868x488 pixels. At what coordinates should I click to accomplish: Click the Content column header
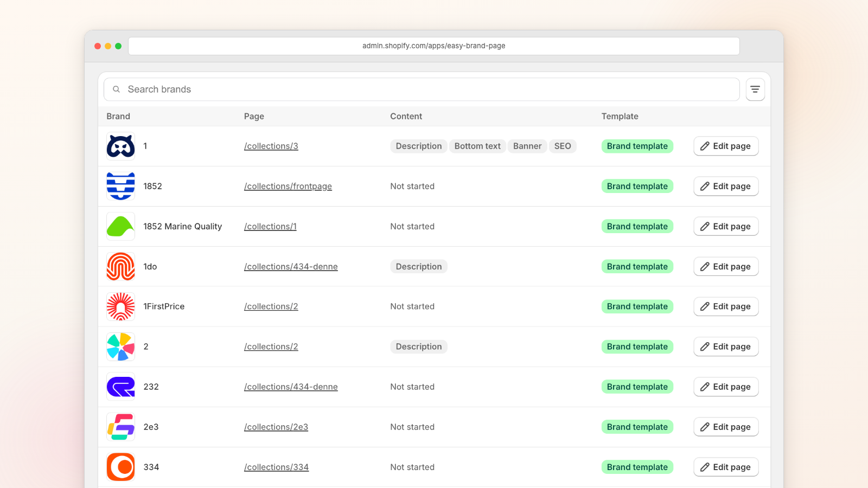click(x=406, y=117)
